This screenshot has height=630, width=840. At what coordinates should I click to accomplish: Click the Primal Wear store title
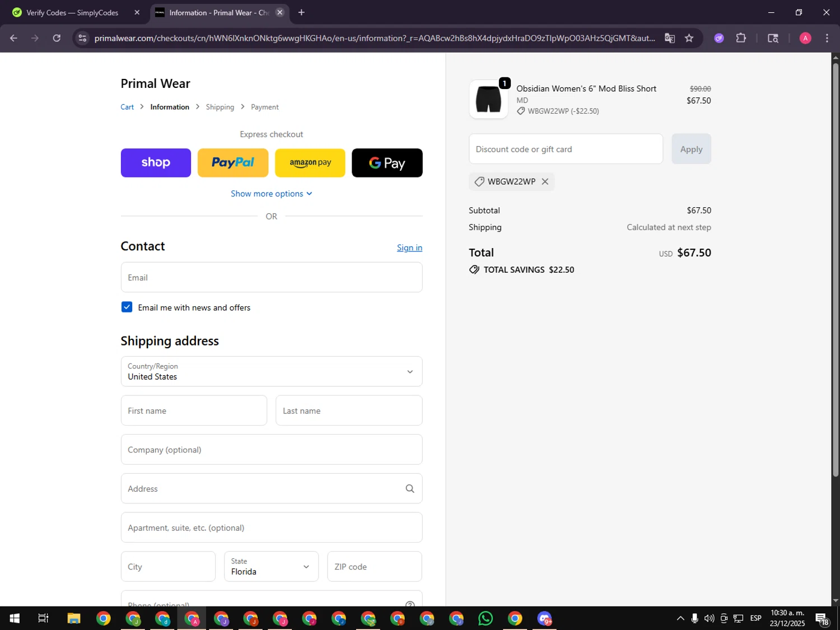(x=155, y=83)
